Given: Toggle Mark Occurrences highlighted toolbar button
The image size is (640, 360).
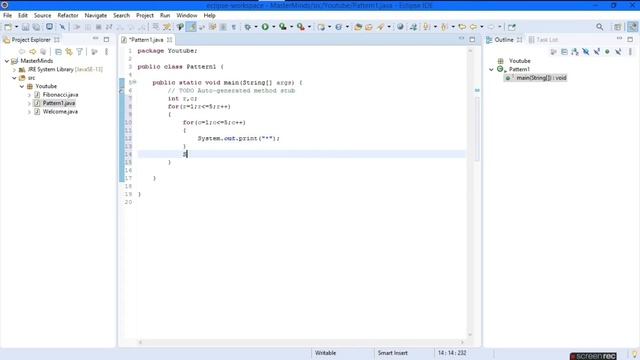Looking at the screenshot, I should [191, 27].
